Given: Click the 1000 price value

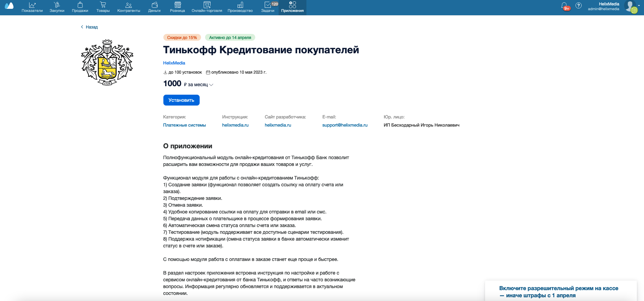Looking at the screenshot, I should [x=172, y=83].
